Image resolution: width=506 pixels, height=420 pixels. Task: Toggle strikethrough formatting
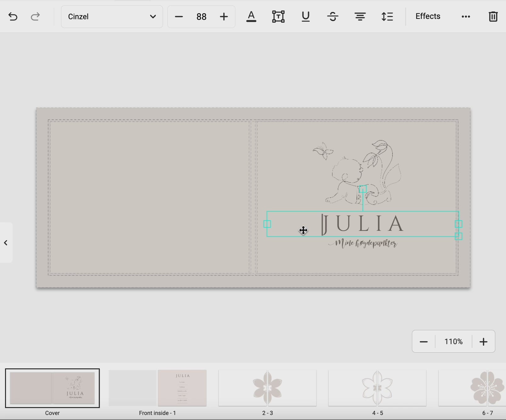click(333, 17)
